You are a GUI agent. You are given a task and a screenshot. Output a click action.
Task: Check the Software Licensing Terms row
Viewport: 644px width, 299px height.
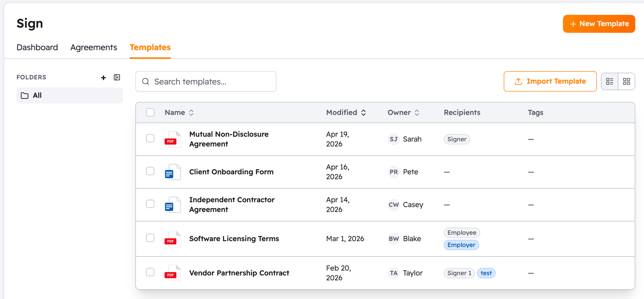[150, 238]
